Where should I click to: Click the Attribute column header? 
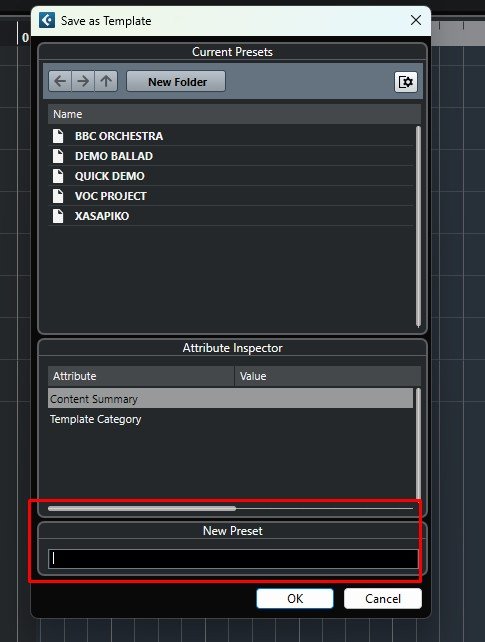[141, 376]
